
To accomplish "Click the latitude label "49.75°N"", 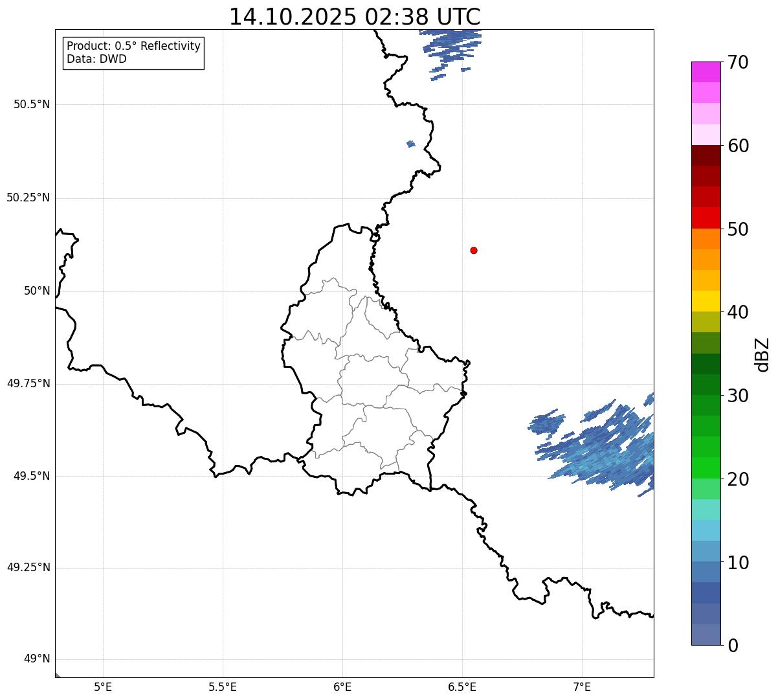I will (x=28, y=383).
